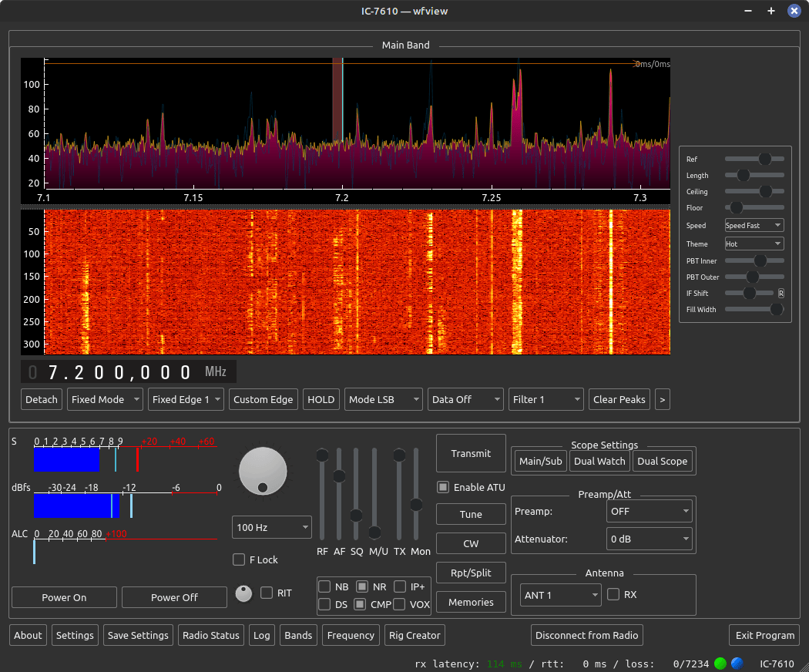This screenshot has height=672, width=809.
Task: Open the Bands selector
Action: tap(298, 635)
